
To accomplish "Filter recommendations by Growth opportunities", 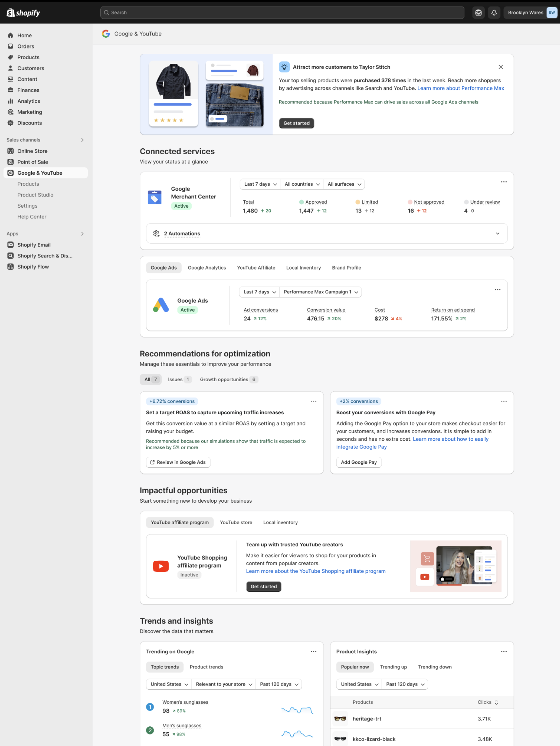I will (229, 380).
